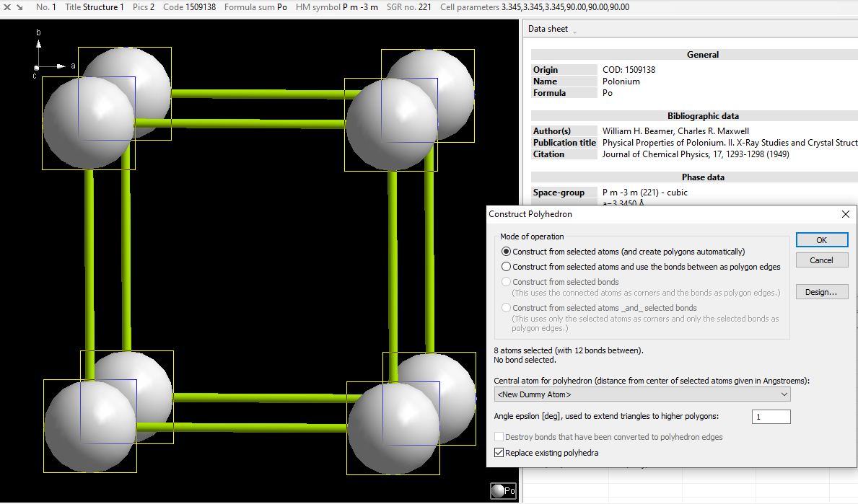The height and width of the screenshot is (504, 858).
Task: Open the Design dialog
Action: coord(822,291)
